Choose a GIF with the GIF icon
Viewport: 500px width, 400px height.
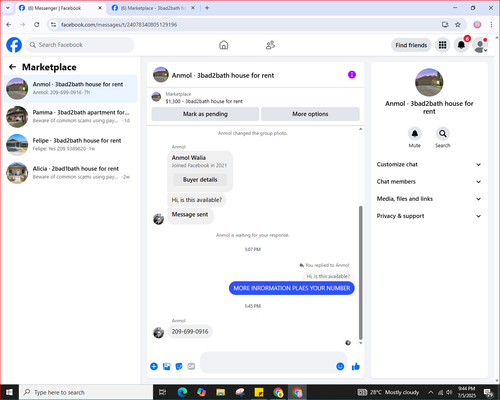(191, 366)
